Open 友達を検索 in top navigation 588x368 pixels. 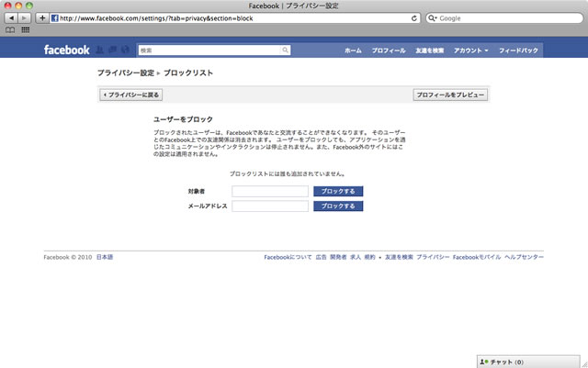click(x=429, y=50)
